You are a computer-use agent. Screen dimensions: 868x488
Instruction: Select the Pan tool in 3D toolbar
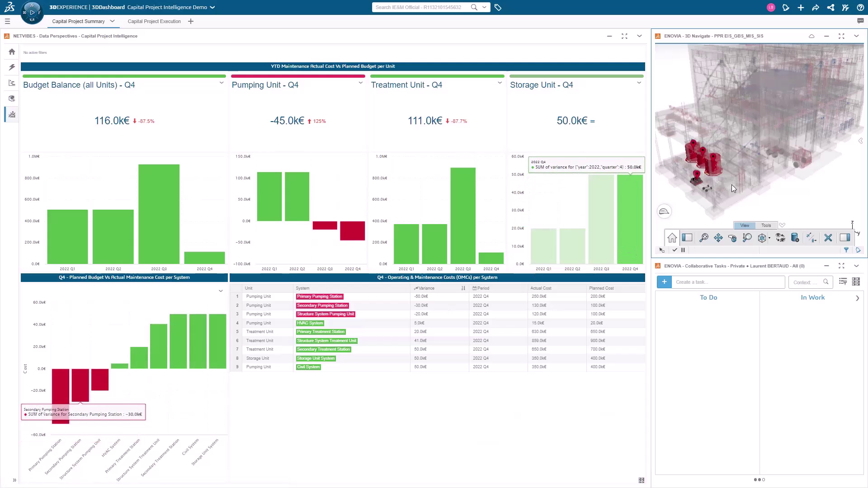click(718, 238)
